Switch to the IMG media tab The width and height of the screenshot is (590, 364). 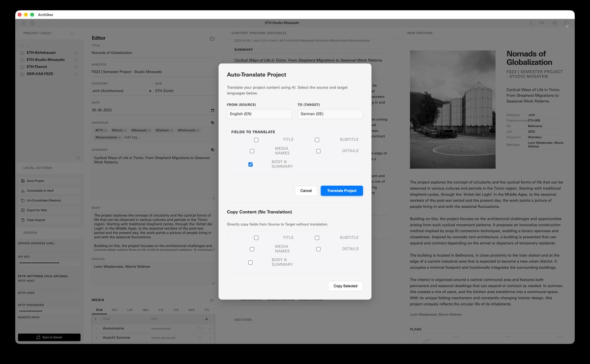(x=145, y=310)
